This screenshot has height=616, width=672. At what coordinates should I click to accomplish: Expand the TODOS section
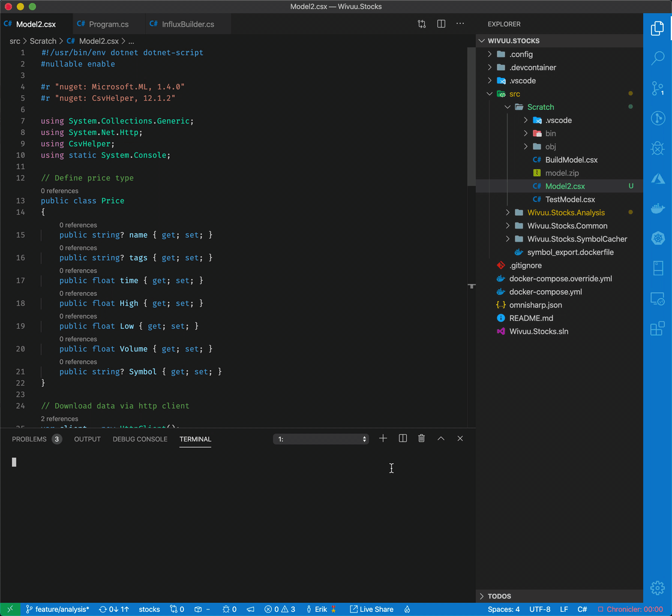559,596
